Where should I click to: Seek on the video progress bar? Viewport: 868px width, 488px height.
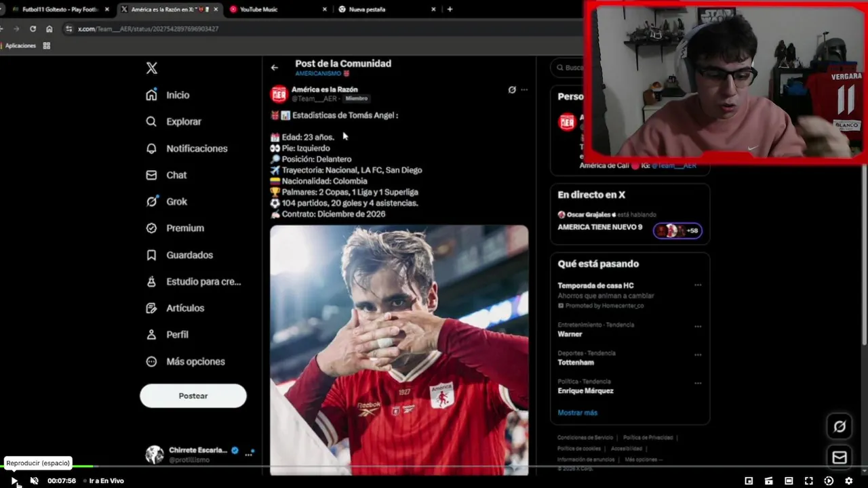[x=434, y=466]
